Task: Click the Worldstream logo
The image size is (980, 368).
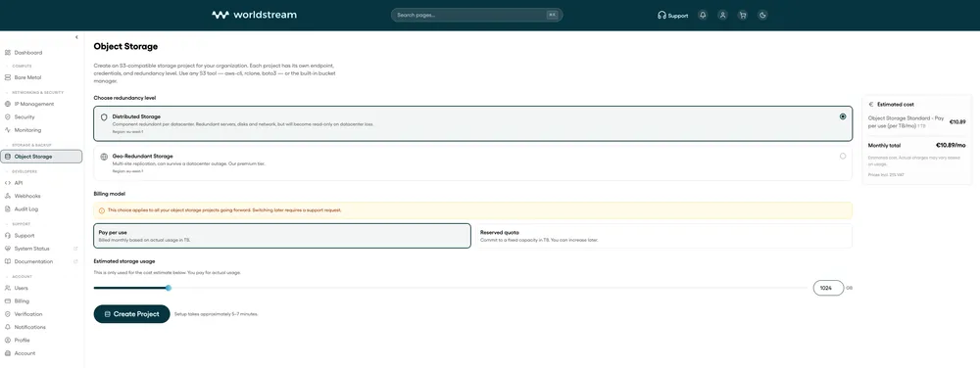Action: click(255, 15)
